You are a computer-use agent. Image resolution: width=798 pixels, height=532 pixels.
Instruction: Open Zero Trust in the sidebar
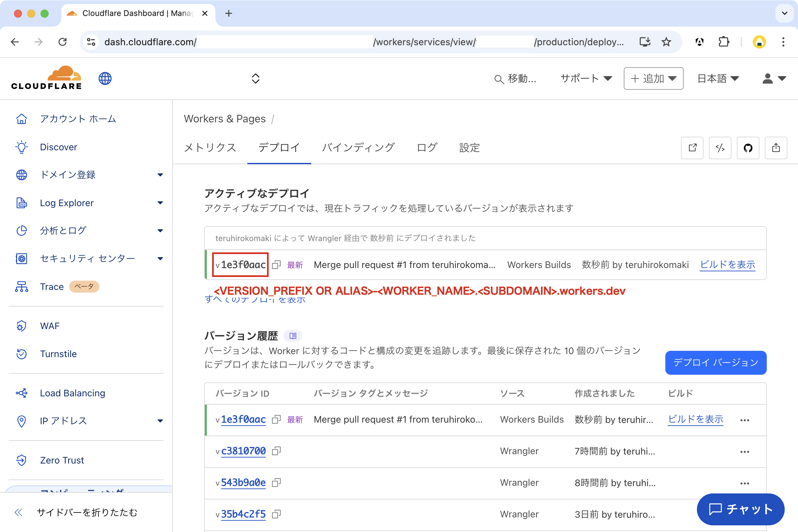62,460
